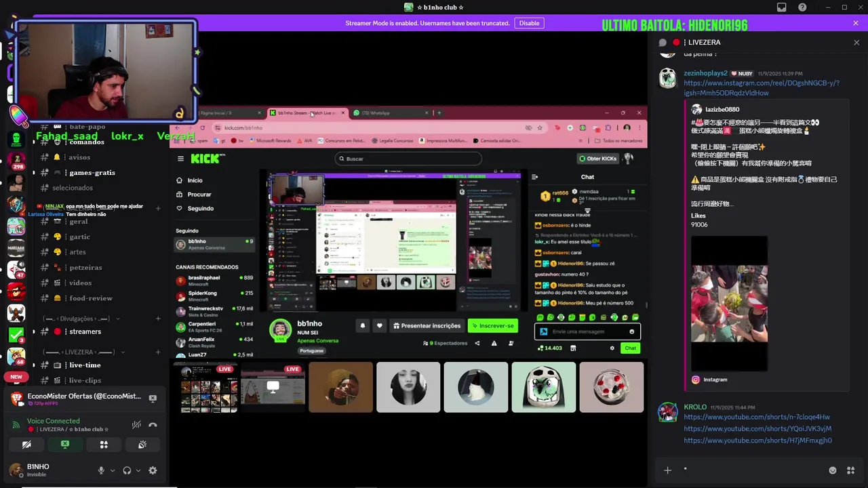Open the Discord inbox icon
This screenshot has width=868, height=488.
point(782,7)
